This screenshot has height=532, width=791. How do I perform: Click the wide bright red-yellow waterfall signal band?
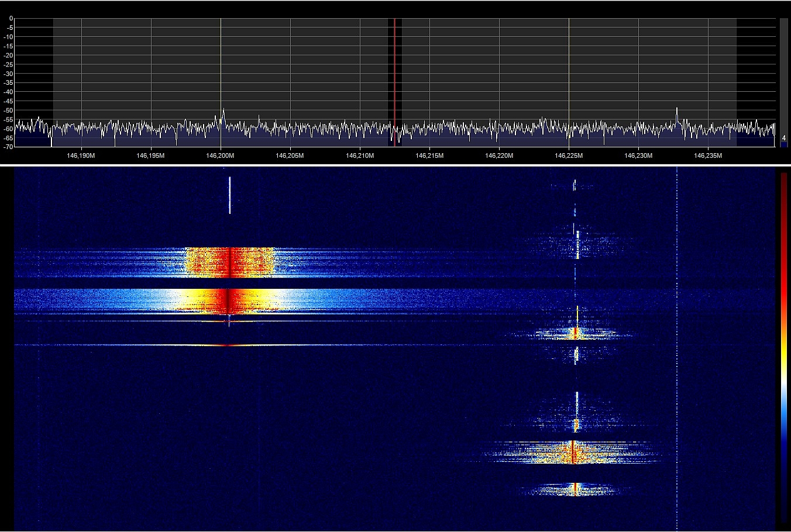coord(229,300)
